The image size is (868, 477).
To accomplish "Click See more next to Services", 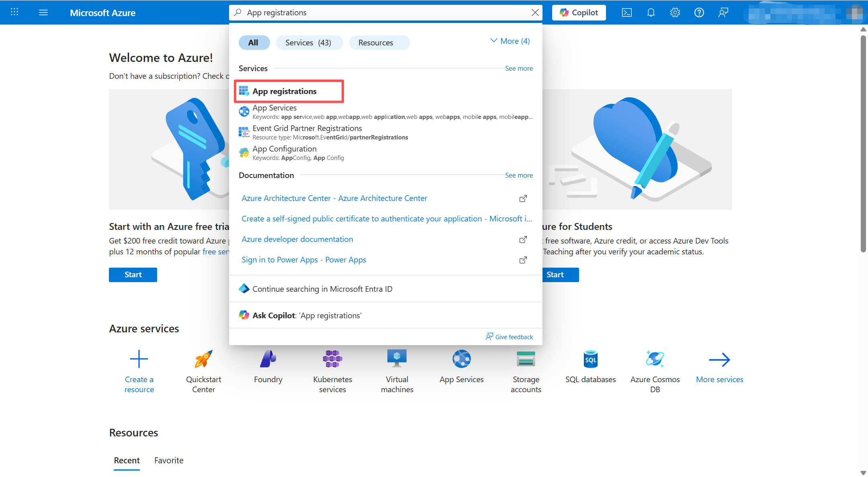I will click(519, 68).
